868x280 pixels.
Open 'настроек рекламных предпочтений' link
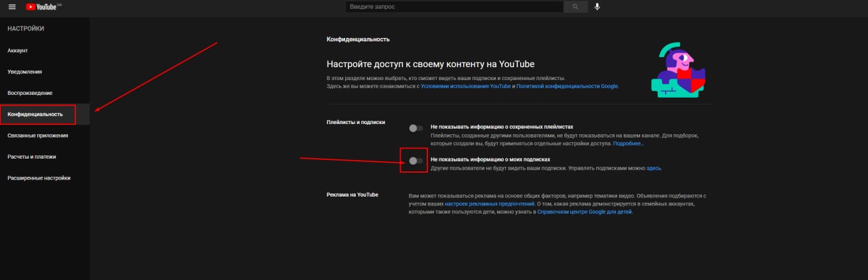click(x=490, y=203)
